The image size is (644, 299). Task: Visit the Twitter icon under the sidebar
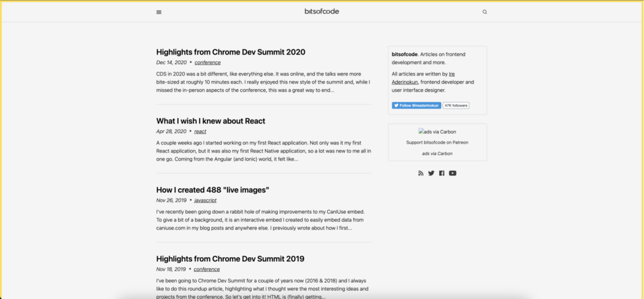pos(431,173)
